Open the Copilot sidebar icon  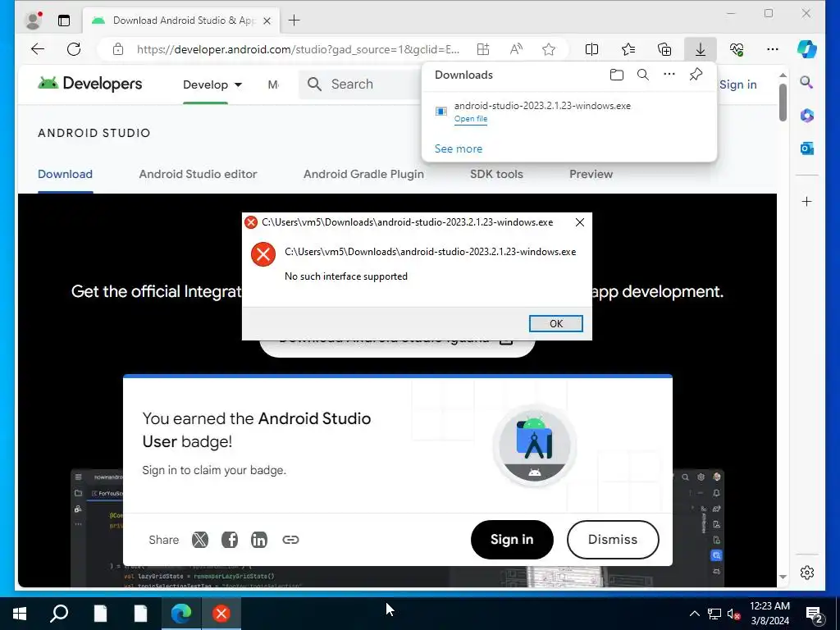click(x=807, y=49)
